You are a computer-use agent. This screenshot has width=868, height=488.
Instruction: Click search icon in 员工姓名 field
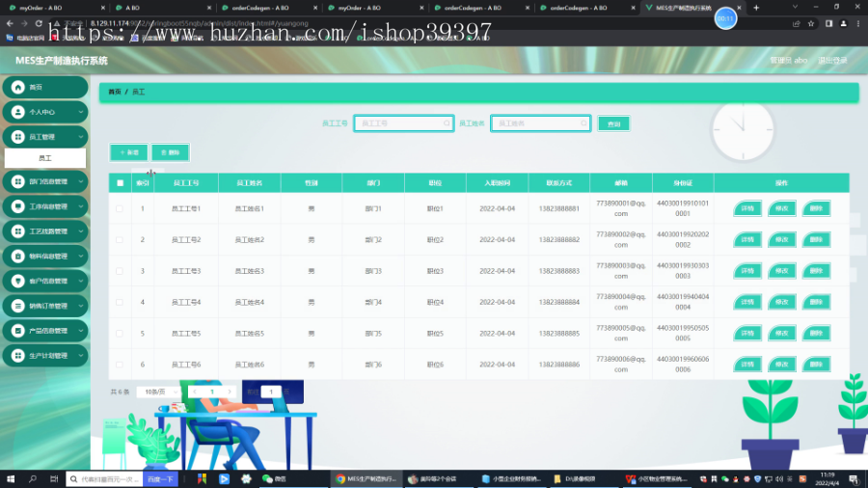click(x=583, y=123)
